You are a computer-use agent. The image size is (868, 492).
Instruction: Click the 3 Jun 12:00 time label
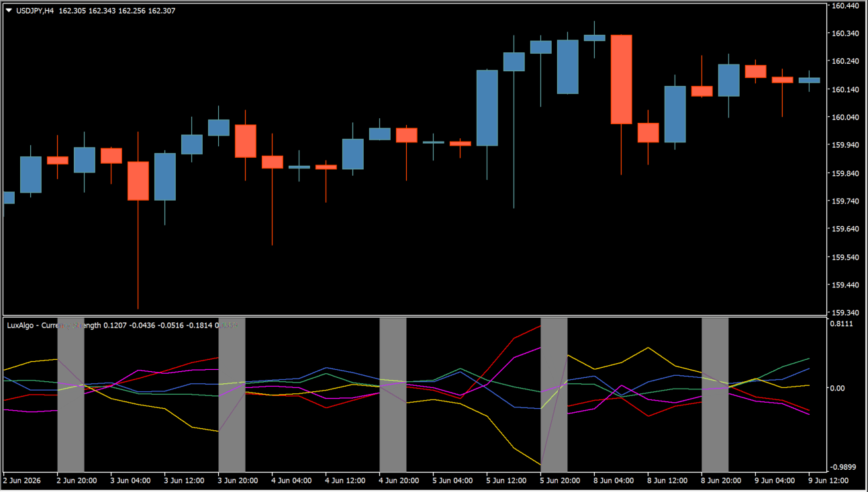(184, 481)
